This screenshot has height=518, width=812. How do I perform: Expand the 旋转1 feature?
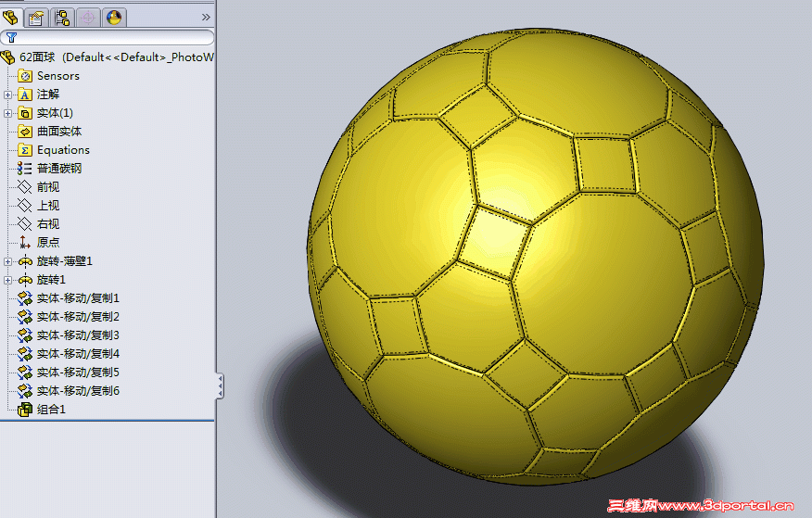click(7, 280)
